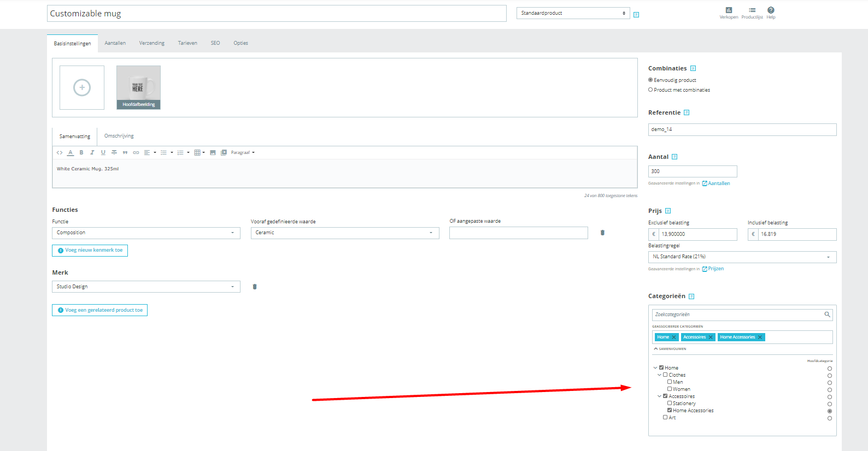
Task: Switch to the SEO tab
Action: click(x=215, y=43)
